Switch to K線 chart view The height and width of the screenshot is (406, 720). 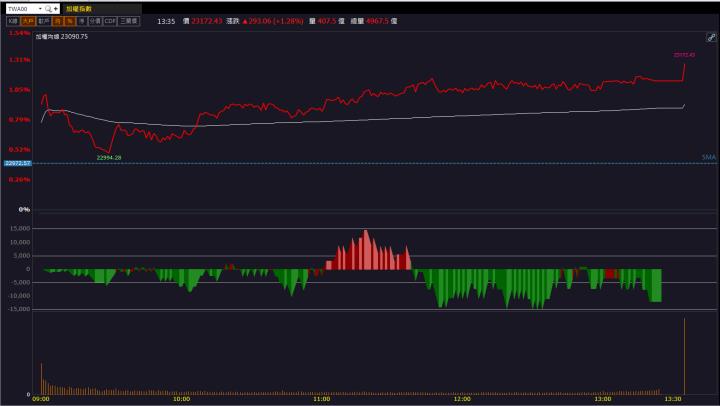(x=13, y=20)
